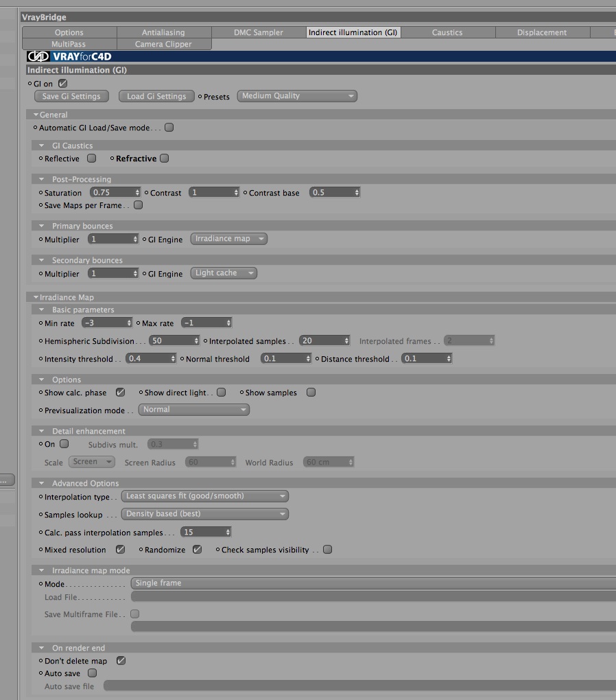This screenshot has height=700, width=616.
Task: Enable Automatic GI Load/Save mode checkbox
Action: pyautogui.click(x=169, y=128)
